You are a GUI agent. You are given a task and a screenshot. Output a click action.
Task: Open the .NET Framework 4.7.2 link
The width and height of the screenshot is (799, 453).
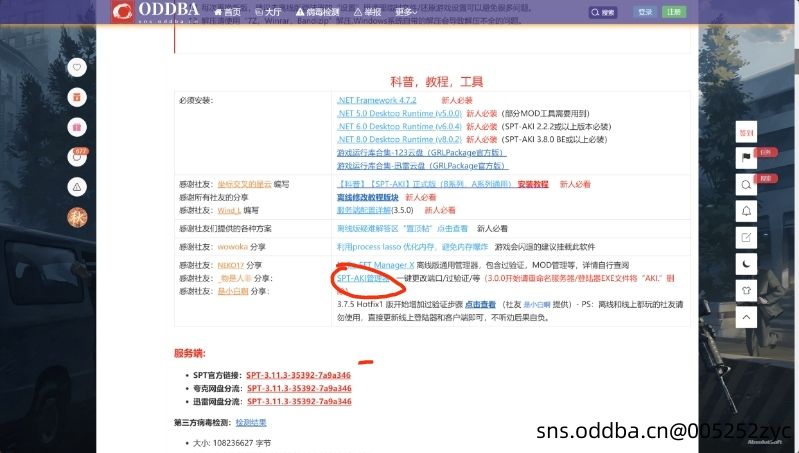click(377, 100)
